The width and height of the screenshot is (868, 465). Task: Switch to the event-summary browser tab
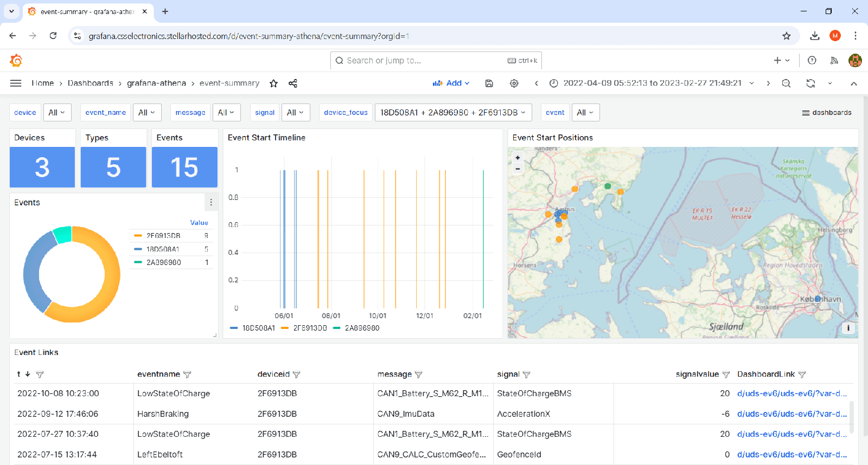click(88, 11)
